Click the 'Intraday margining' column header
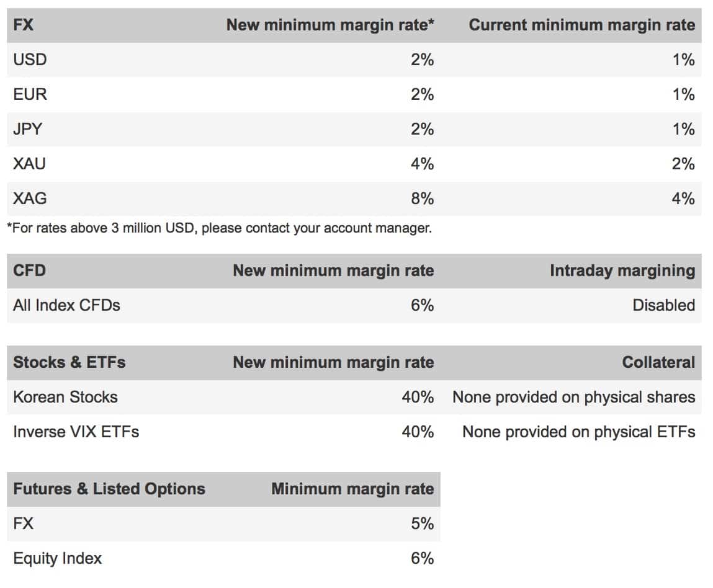This screenshot has height=588, width=713. (x=622, y=271)
